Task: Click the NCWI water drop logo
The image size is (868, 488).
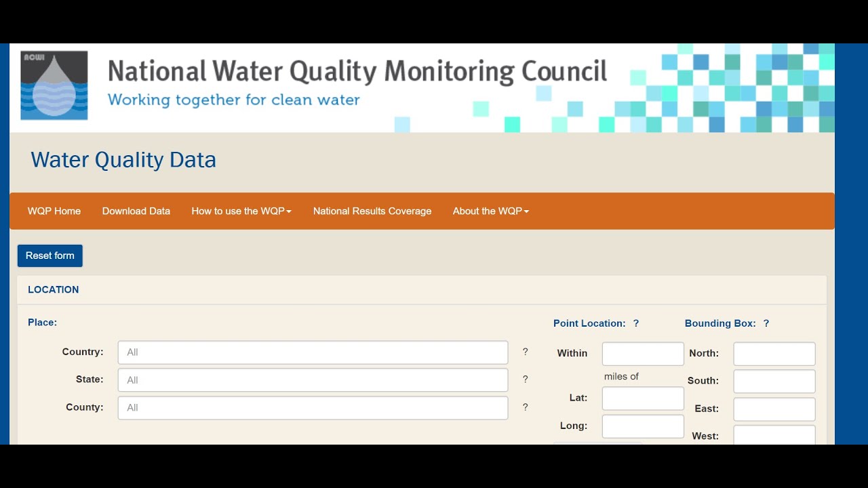Action: [54, 85]
